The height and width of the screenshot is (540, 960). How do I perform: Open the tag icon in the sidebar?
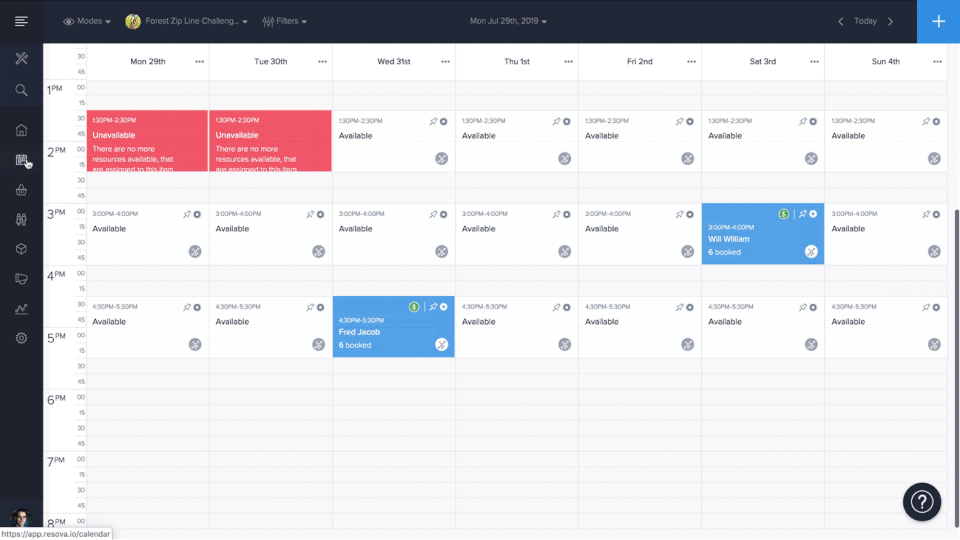coord(21,279)
